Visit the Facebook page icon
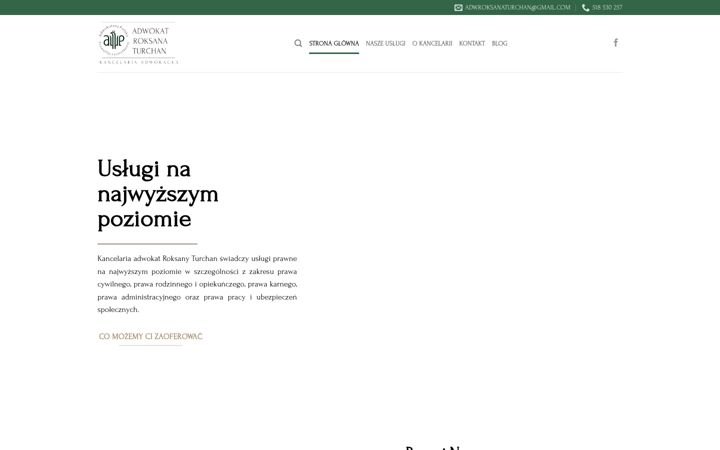The width and height of the screenshot is (720, 450). tap(616, 43)
